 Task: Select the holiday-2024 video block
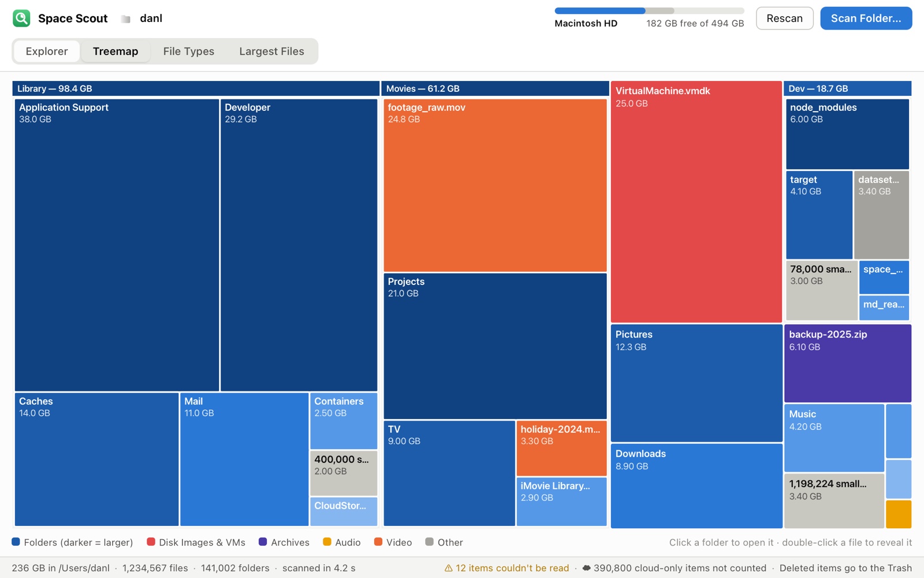click(561, 449)
